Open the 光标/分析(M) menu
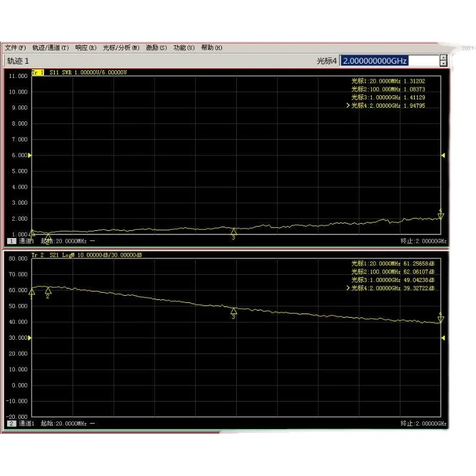Viewport: 476px width, 476px height. (x=121, y=48)
